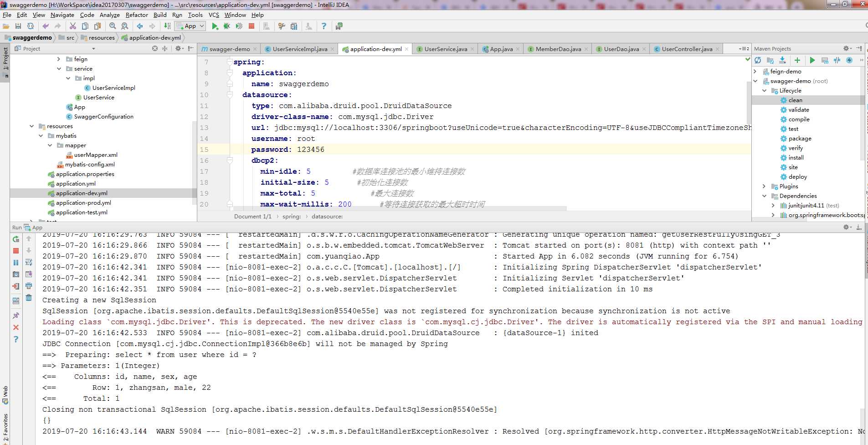Expand the Plugins node in Maven
This screenshot has width=868, height=445.
click(x=764, y=186)
